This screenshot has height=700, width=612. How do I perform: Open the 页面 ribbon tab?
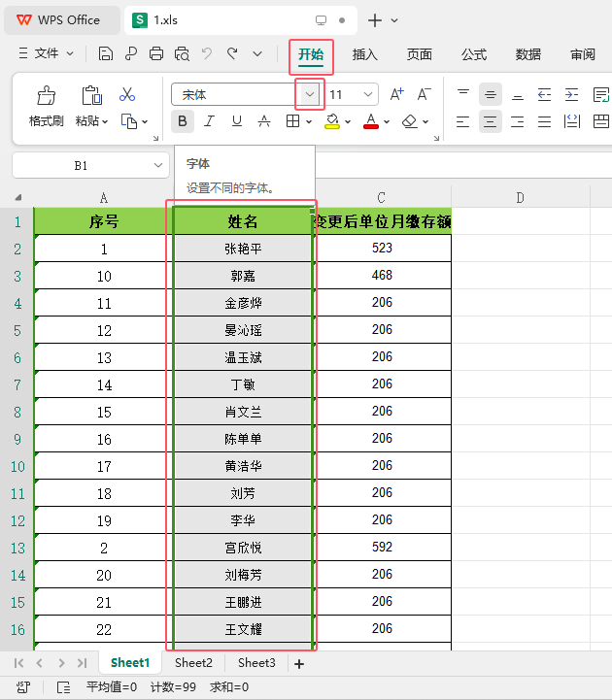pyautogui.click(x=420, y=54)
